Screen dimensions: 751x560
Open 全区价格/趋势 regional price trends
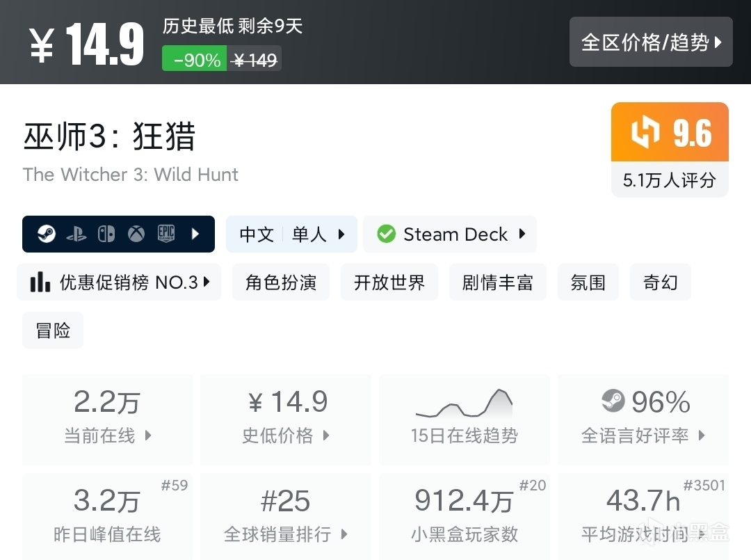coord(651,42)
